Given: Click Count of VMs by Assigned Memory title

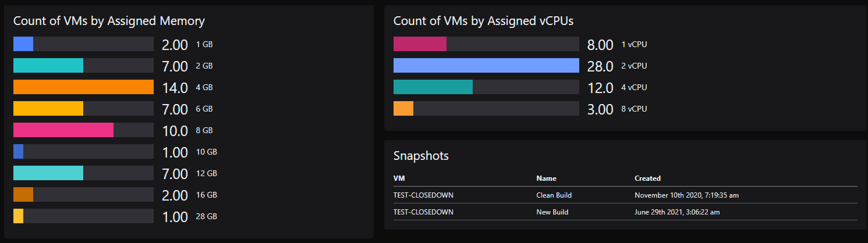Looking at the screenshot, I should point(109,21).
